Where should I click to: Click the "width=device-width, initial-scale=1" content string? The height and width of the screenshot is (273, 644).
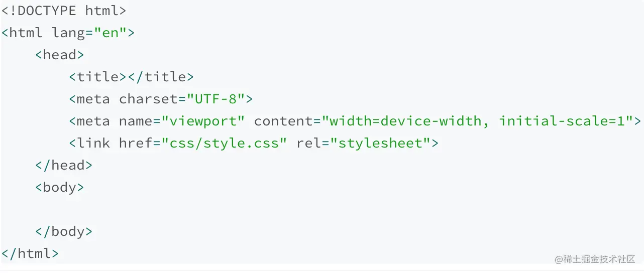[x=477, y=121]
